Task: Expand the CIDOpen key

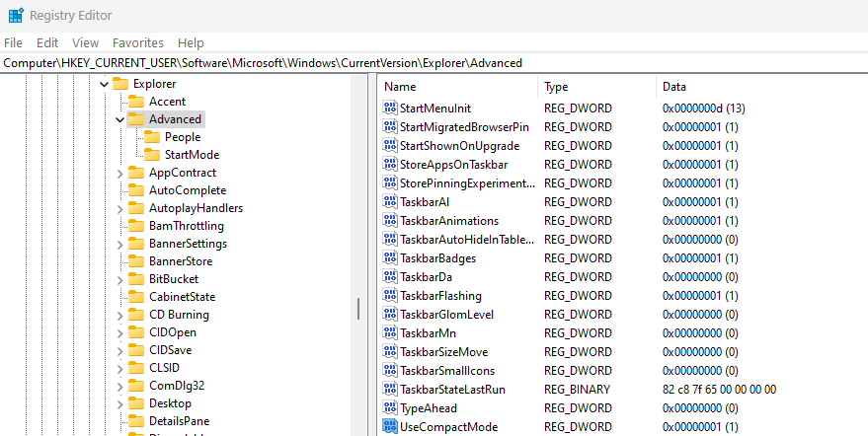Action: click(120, 332)
